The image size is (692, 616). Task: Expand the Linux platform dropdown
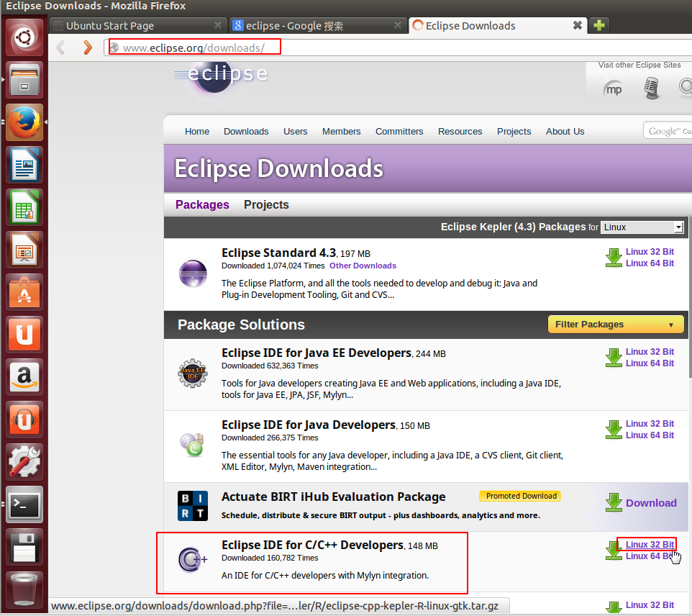tap(642, 227)
